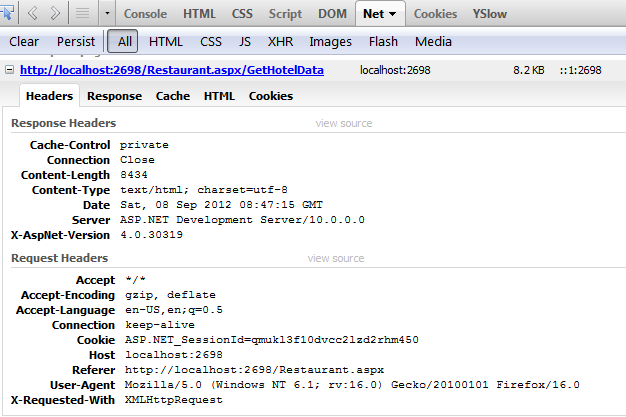Toggle the Persist option
The width and height of the screenshot is (626, 417).
click(x=76, y=41)
